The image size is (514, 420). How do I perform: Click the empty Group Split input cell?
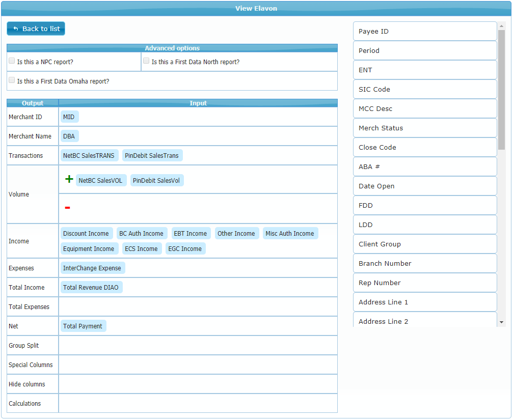[x=198, y=346]
